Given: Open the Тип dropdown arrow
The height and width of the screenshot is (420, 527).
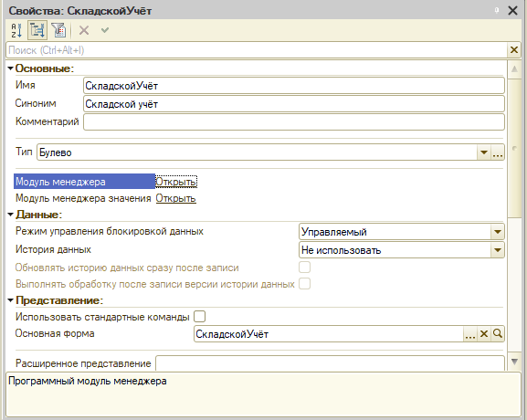Looking at the screenshot, I should coord(484,152).
